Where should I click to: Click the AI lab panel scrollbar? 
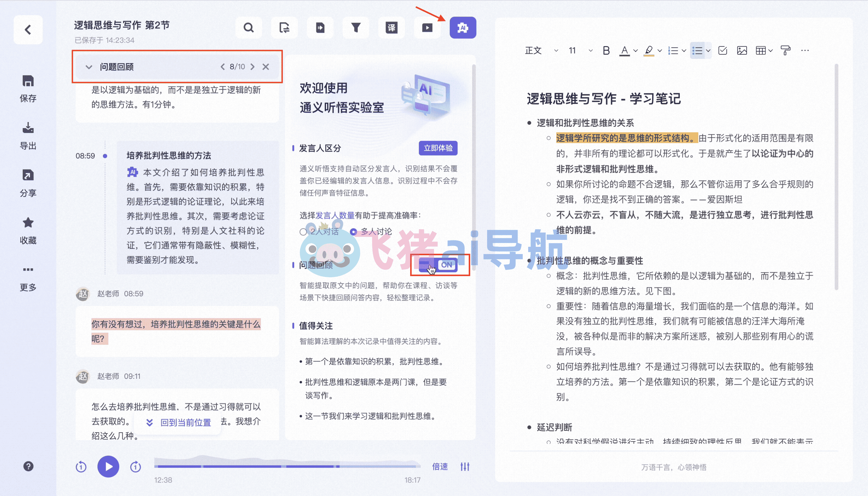(x=473, y=167)
